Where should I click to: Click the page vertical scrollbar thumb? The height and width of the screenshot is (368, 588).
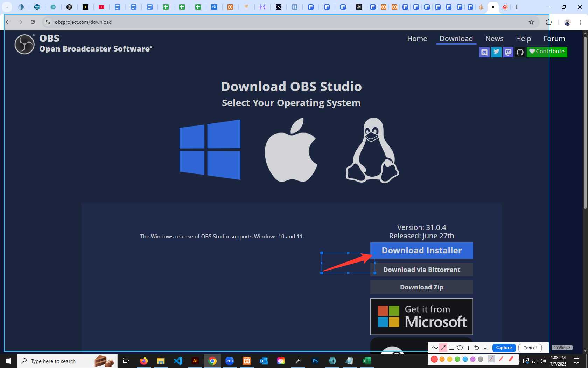(x=585, y=122)
